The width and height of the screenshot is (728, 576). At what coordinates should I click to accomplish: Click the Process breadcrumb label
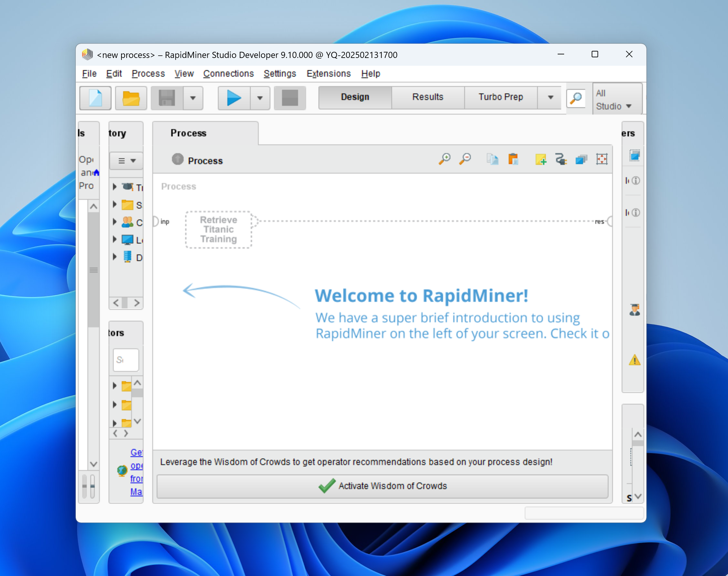(205, 161)
